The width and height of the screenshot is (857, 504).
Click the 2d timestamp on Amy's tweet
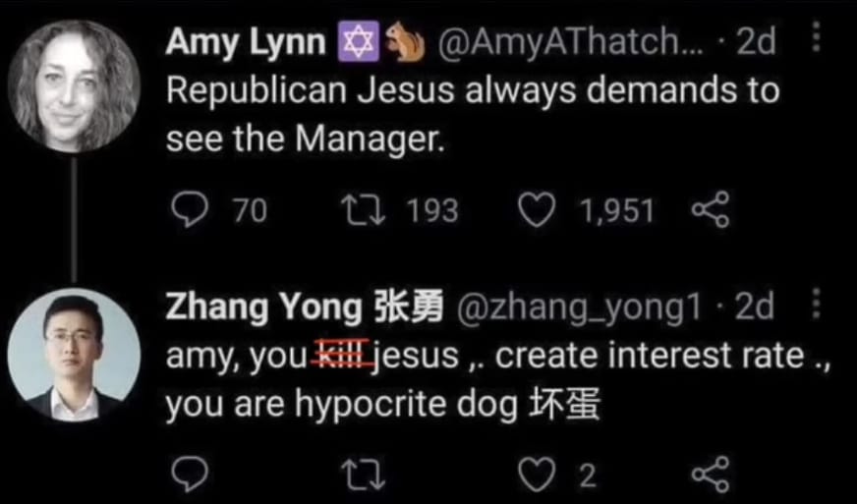click(x=756, y=42)
